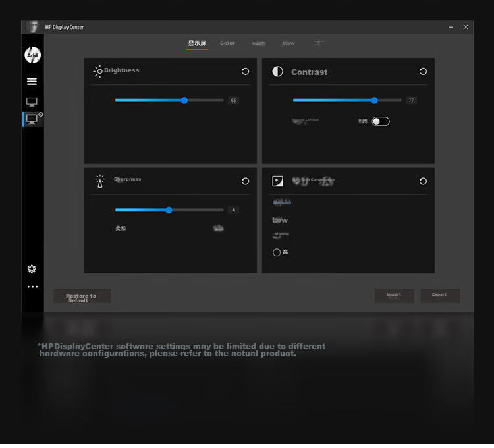
Task: Click the Brightness value field showing 65
Action: 233,101
